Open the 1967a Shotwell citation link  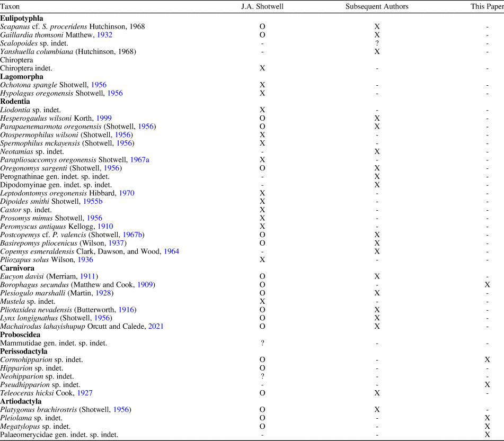(139, 160)
